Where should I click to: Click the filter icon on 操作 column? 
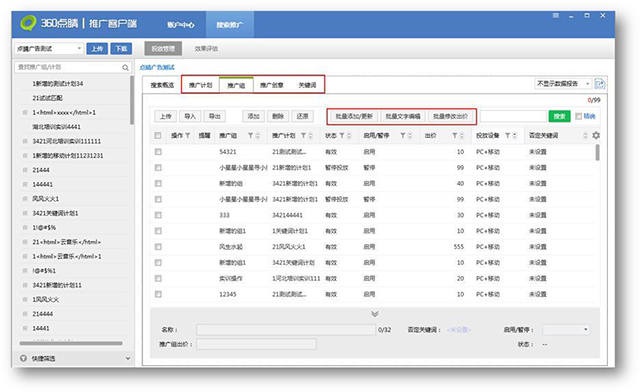pos(187,136)
